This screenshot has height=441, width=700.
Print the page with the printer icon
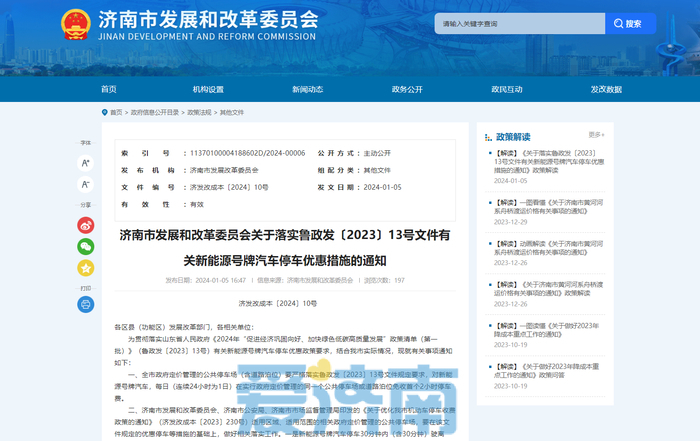(x=85, y=304)
